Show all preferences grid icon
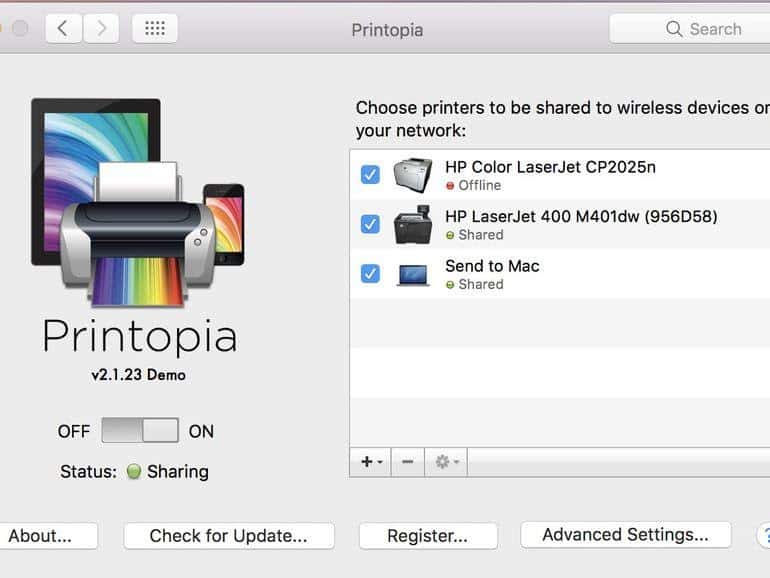Image resolution: width=770 pixels, height=578 pixels. pos(155,28)
